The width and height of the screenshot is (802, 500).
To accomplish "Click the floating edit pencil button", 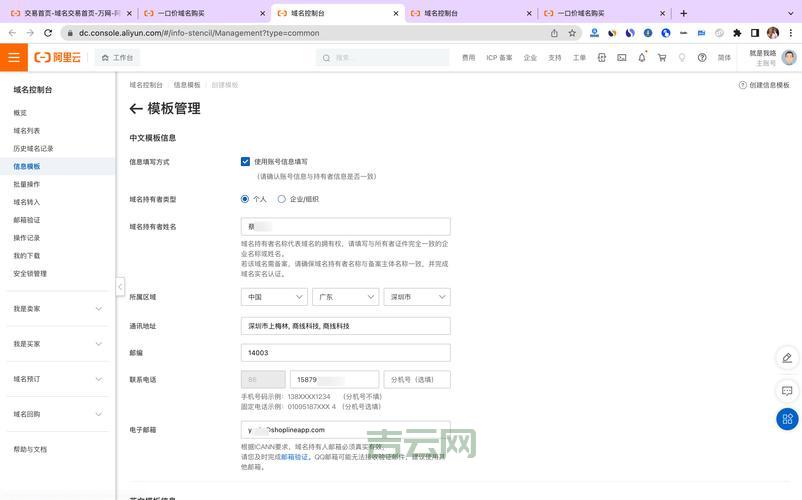I will (x=787, y=358).
